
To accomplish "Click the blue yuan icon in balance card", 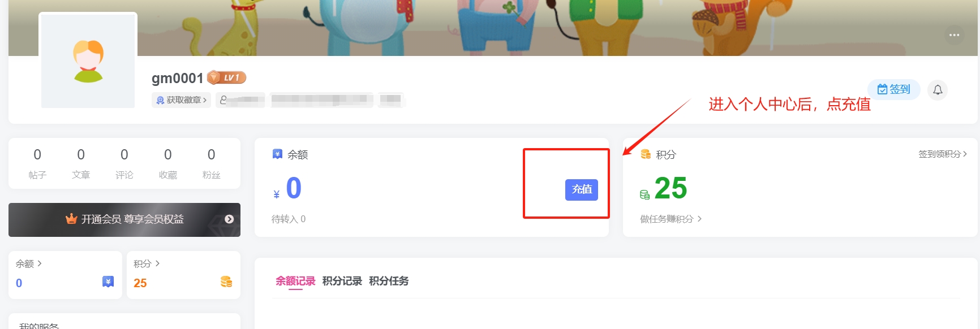I will (108, 282).
